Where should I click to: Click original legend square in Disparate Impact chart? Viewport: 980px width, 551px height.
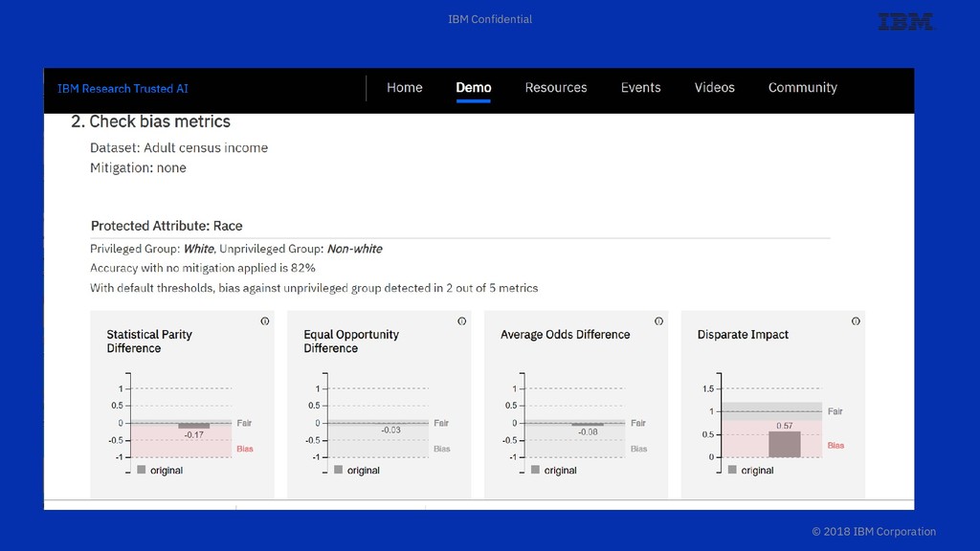tap(732, 469)
